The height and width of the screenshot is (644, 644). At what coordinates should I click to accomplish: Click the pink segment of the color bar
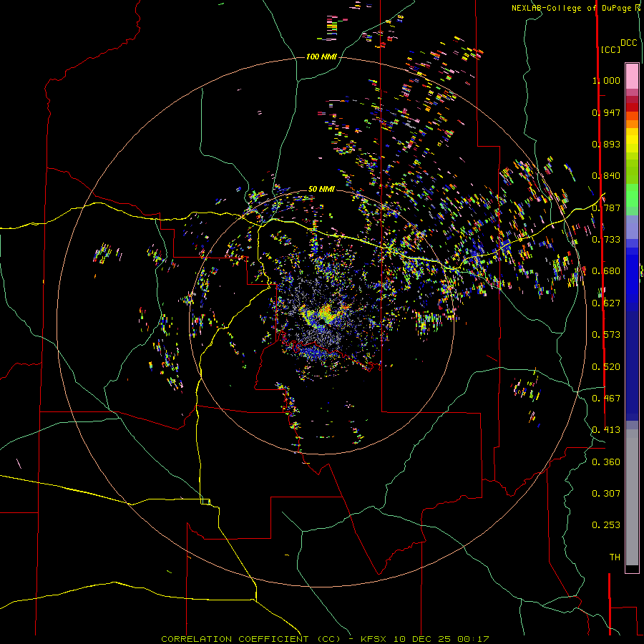click(632, 76)
